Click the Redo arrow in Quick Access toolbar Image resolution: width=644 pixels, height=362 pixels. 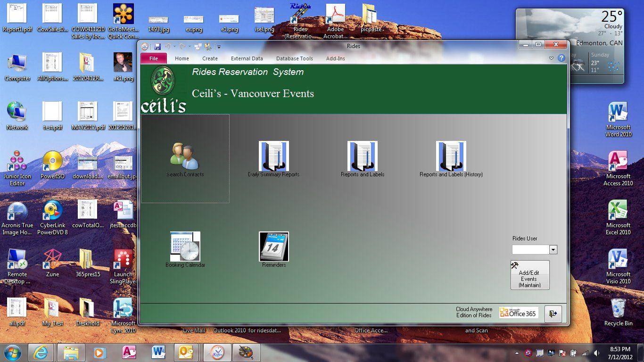coord(182,46)
